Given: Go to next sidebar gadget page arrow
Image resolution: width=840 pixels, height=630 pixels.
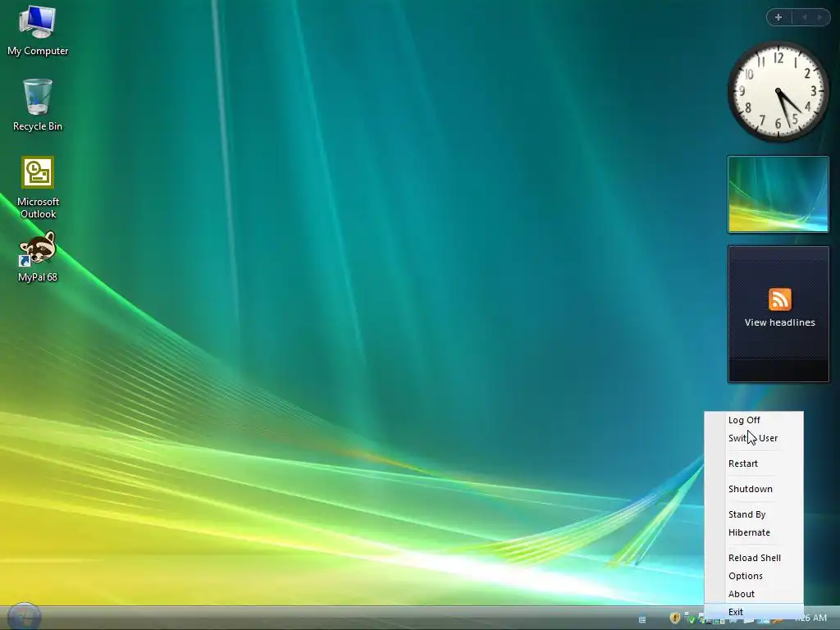Looking at the screenshot, I should point(819,17).
